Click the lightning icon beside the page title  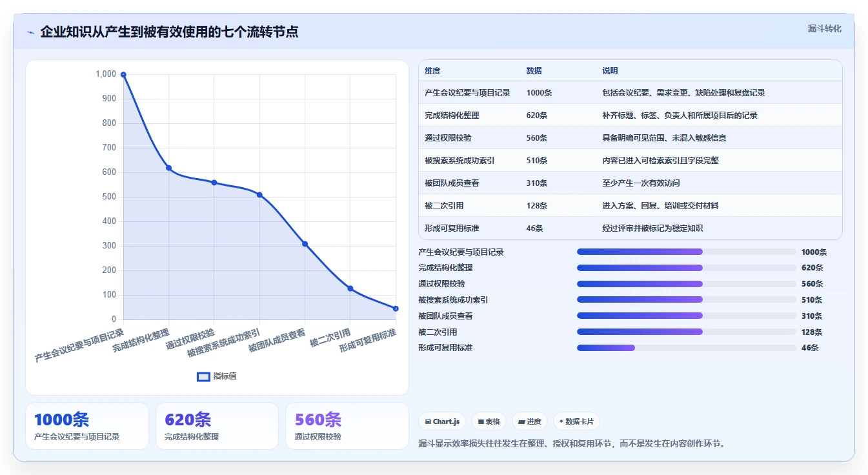[x=31, y=32]
